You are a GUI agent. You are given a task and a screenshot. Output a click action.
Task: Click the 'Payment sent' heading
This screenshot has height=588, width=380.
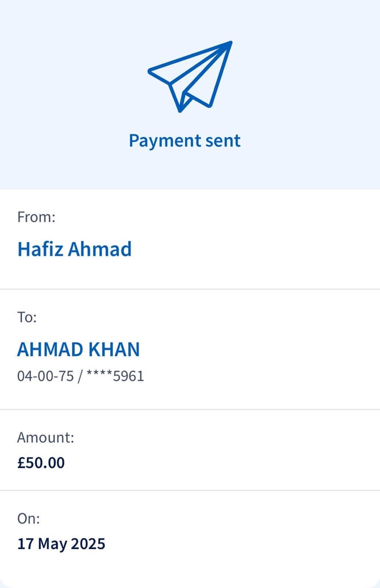185,141
